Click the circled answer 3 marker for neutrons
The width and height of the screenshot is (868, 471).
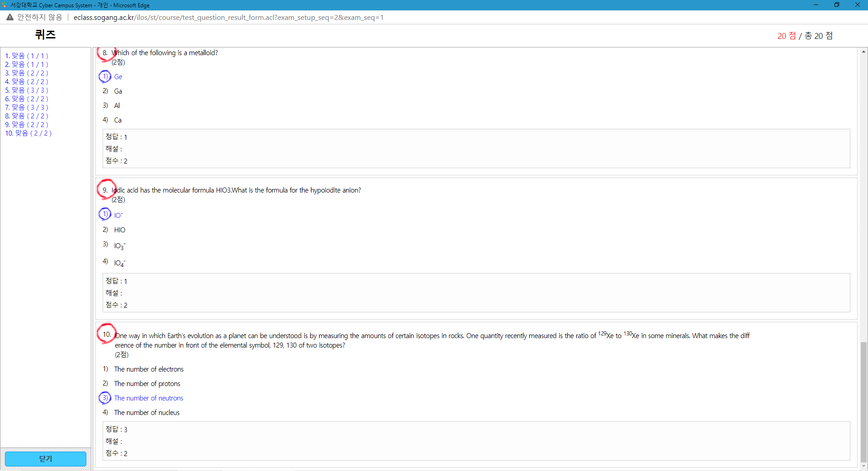[105, 398]
